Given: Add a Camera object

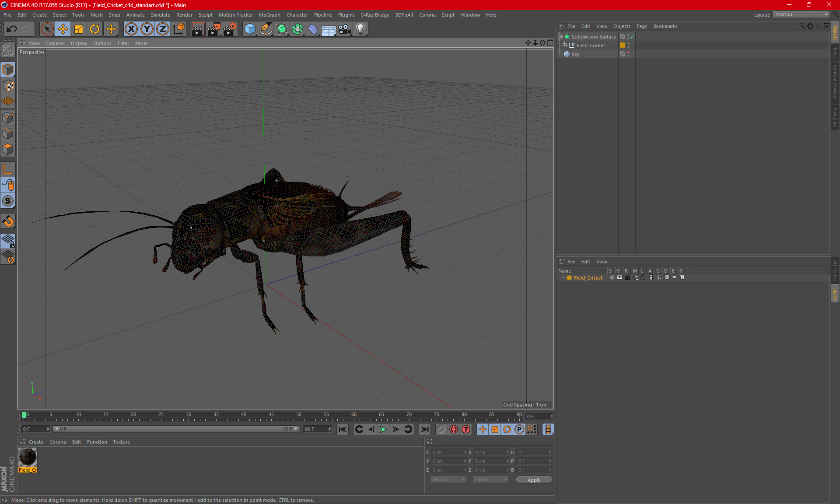Looking at the screenshot, I should click(x=345, y=29).
